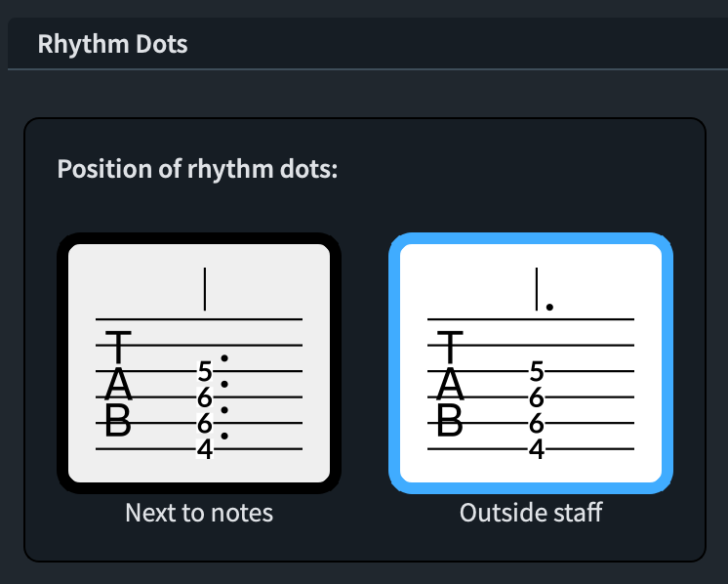The height and width of the screenshot is (584, 728).
Task: Click the TAB clef in Outside staff preview
Action: (x=450, y=385)
